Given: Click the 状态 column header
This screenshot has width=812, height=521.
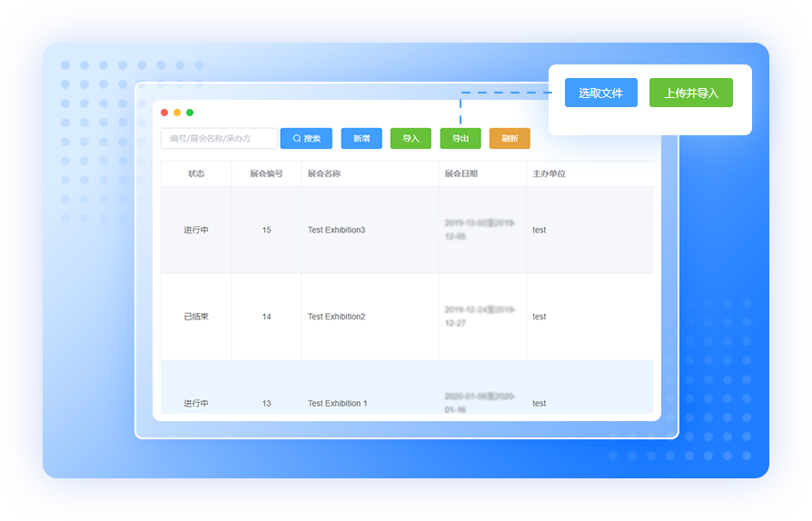Looking at the screenshot, I should (x=196, y=173).
